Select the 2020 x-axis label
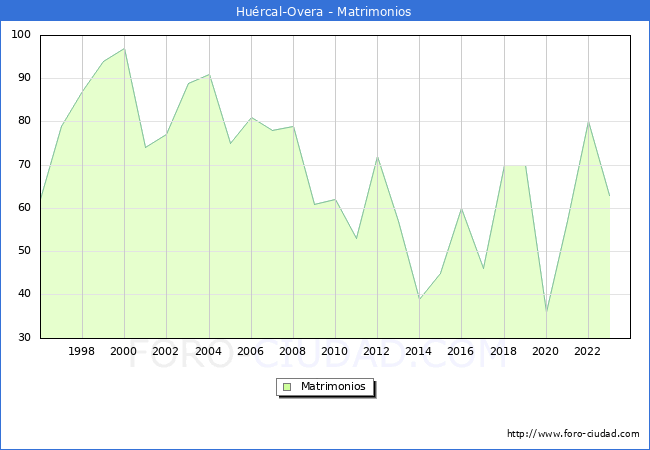 pyautogui.click(x=545, y=351)
